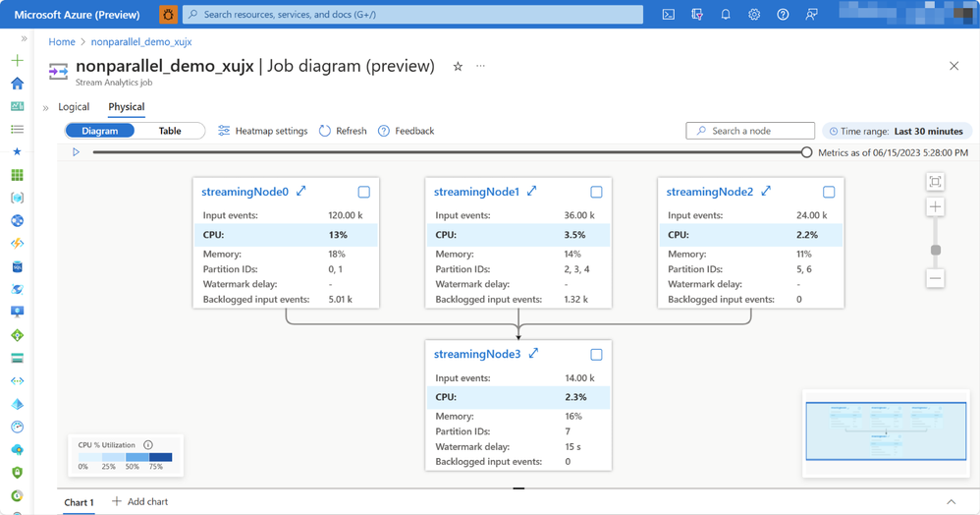980x515 pixels.
Task: Tick the streamingNode3 checkbox
Action: 596,355
